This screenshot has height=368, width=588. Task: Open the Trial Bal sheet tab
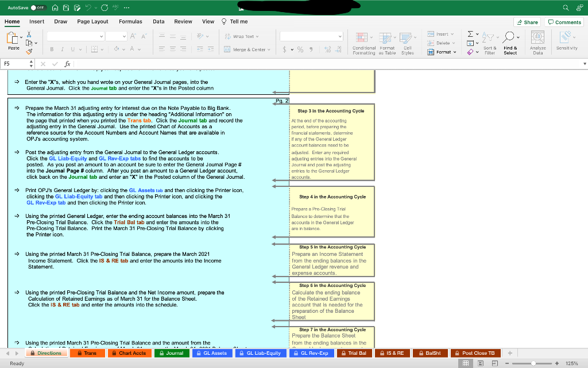click(354, 353)
